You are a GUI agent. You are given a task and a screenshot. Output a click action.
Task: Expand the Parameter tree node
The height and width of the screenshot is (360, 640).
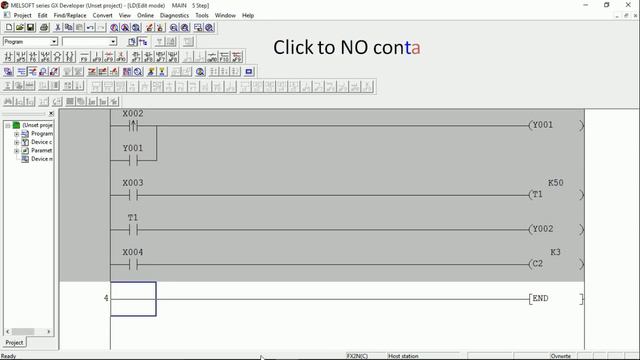16,151
